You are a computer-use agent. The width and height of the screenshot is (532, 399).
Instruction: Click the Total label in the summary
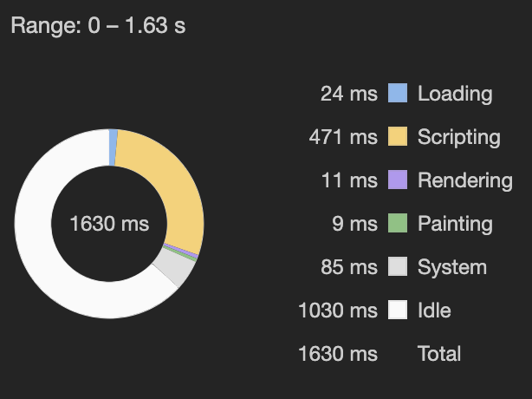coord(439,354)
